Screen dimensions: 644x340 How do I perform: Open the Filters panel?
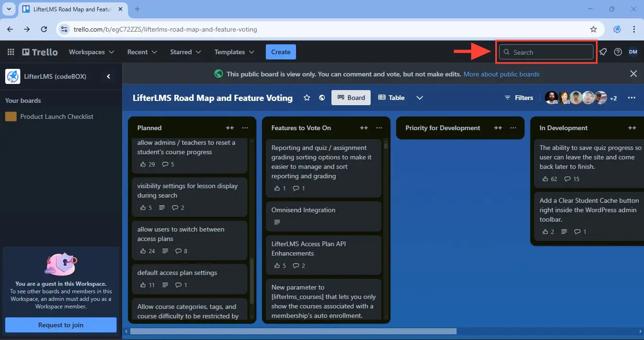coord(518,98)
